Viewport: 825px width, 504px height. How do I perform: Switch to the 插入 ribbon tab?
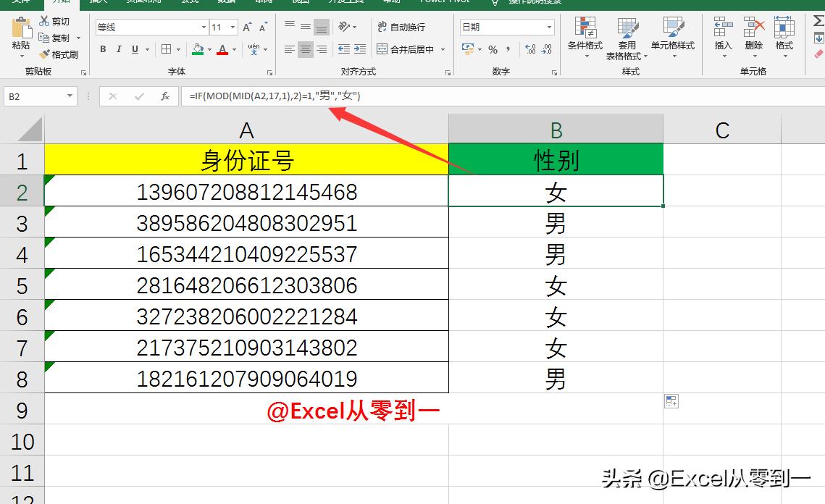(x=99, y=2)
